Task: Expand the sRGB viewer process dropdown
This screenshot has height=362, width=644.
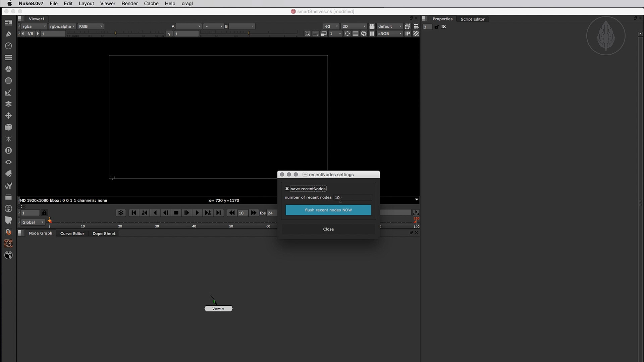Action: pos(389,34)
